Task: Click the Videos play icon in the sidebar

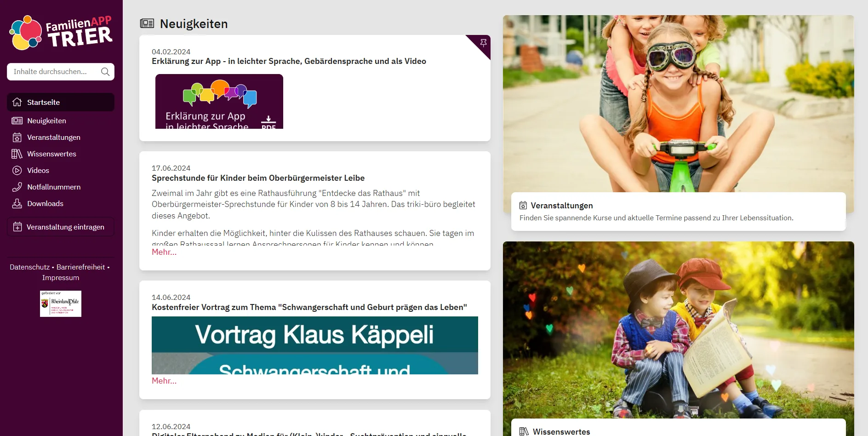Action: tap(17, 170)
